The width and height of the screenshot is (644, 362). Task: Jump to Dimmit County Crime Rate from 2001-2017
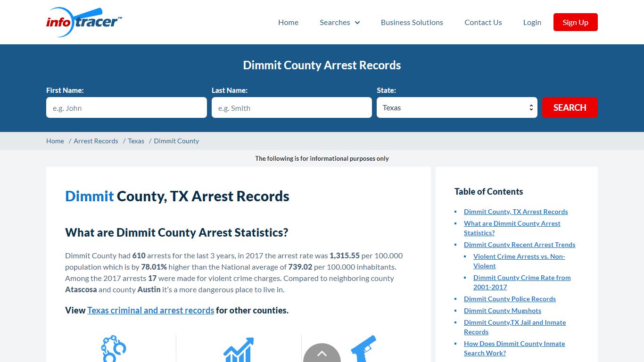pyautogui.click(x=522, y=282)
